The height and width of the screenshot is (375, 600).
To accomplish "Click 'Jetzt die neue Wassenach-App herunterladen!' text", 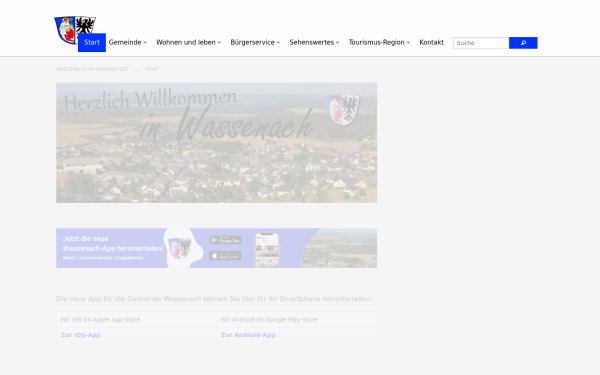I will (x=113, y=243).
